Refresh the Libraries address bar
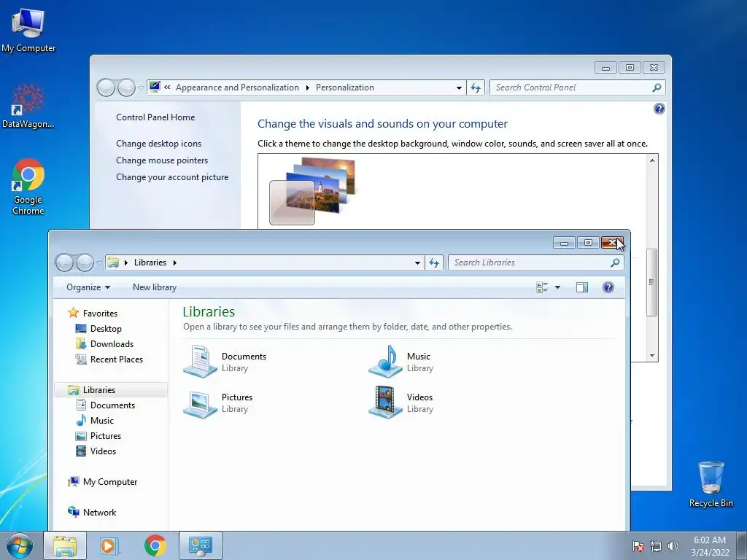The width and height of the screenshot is (747, 560). 433,262
